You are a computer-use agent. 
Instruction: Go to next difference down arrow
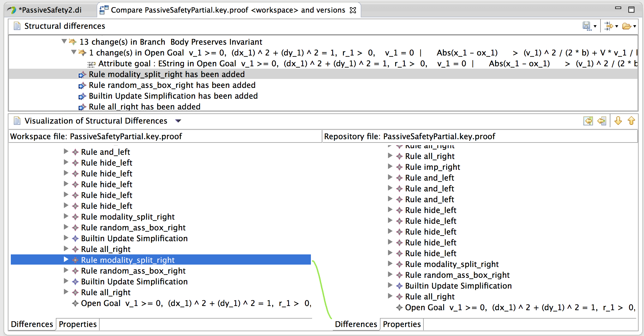click(618, 121)
